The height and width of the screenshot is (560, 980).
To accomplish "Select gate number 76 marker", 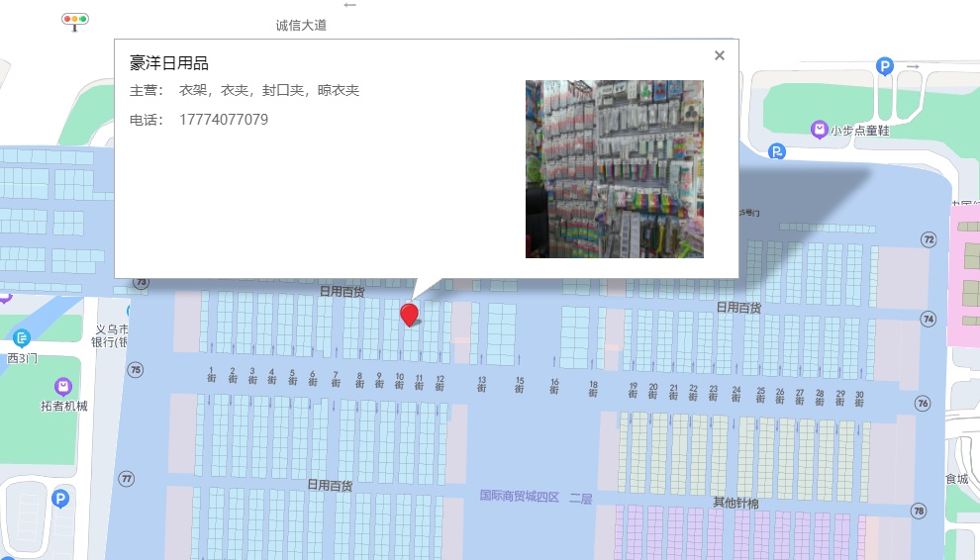I will click(x=923, y=403).
